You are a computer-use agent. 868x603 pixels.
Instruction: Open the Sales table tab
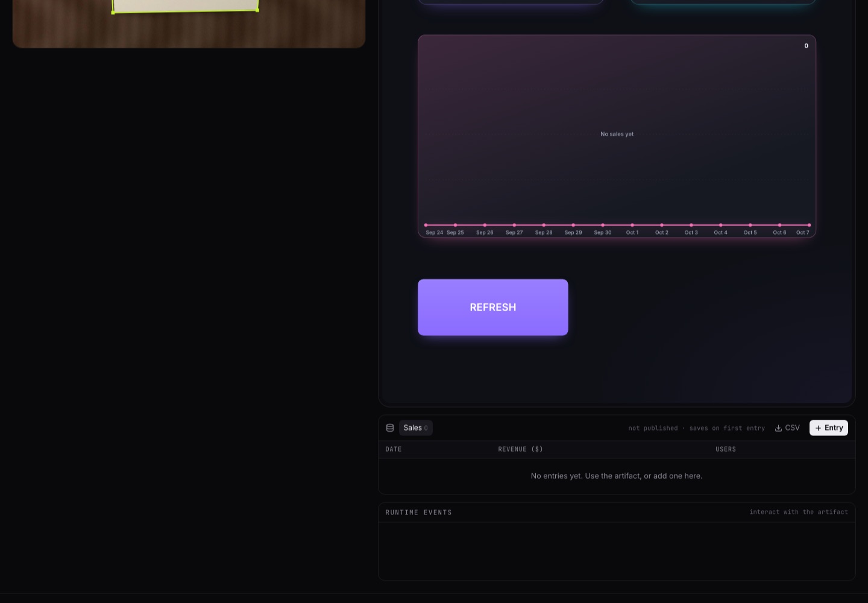point(416,428)
